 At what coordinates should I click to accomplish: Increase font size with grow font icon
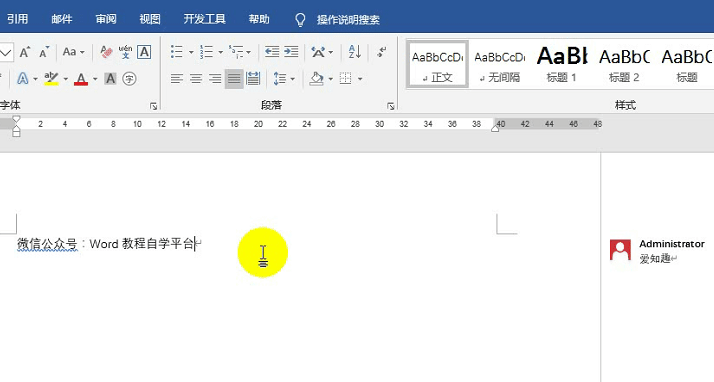coord(25,52)
